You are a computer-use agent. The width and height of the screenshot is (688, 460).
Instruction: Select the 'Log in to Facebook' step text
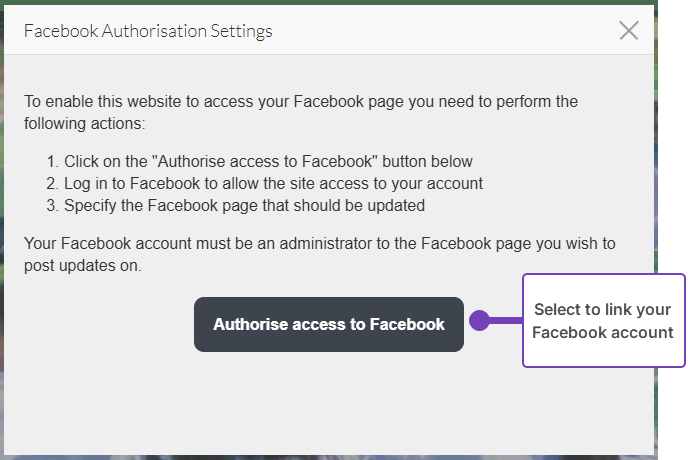(273, 184)
